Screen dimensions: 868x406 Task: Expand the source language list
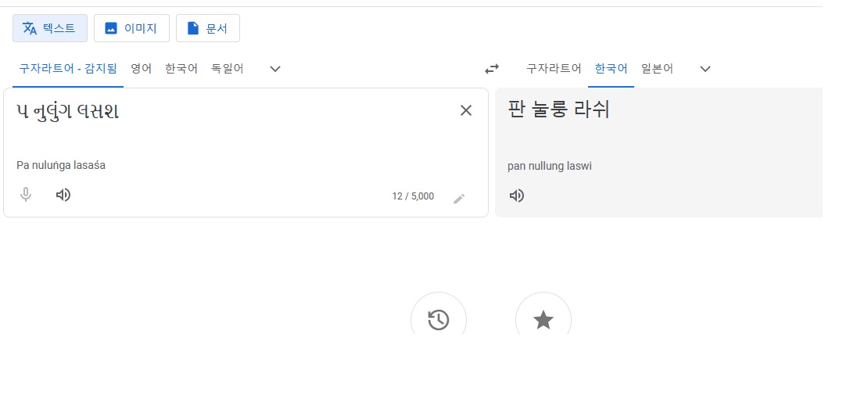275,69
